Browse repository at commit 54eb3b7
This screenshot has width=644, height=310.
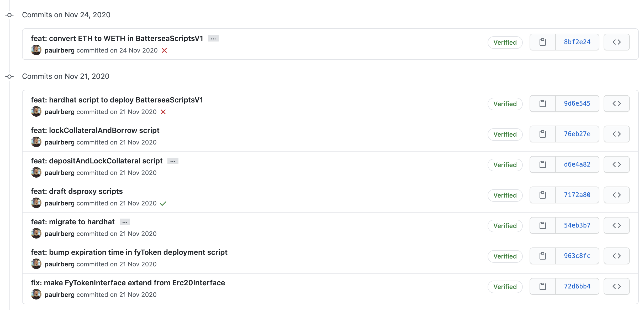(616, 225)
